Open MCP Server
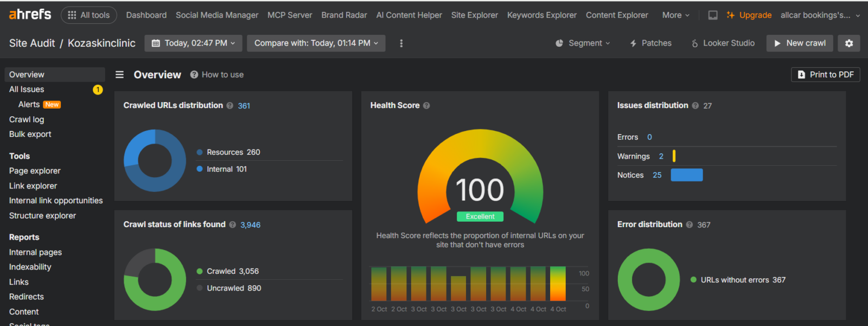This screenshot has width=868, height=326. pyautogui.click(x=290, y=15)
